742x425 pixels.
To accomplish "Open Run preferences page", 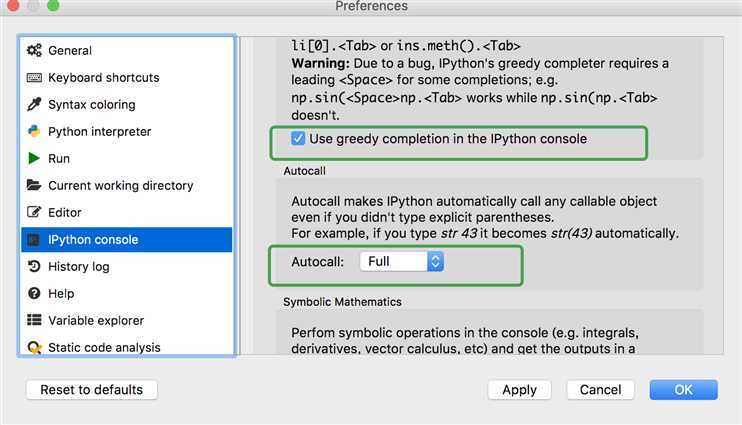I will tap(127, 158).
